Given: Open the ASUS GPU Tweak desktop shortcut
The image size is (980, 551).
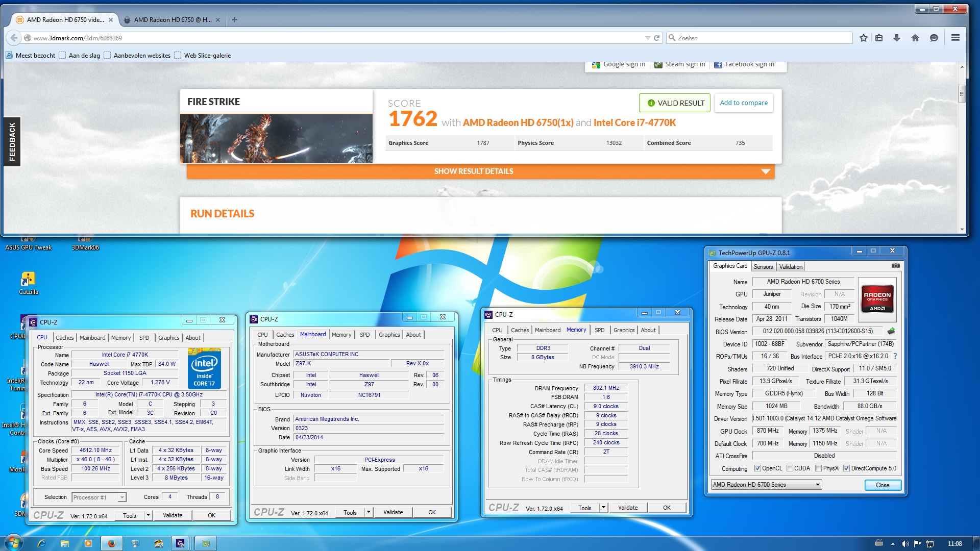Looking at the screenshot, I should coord(29,243).
